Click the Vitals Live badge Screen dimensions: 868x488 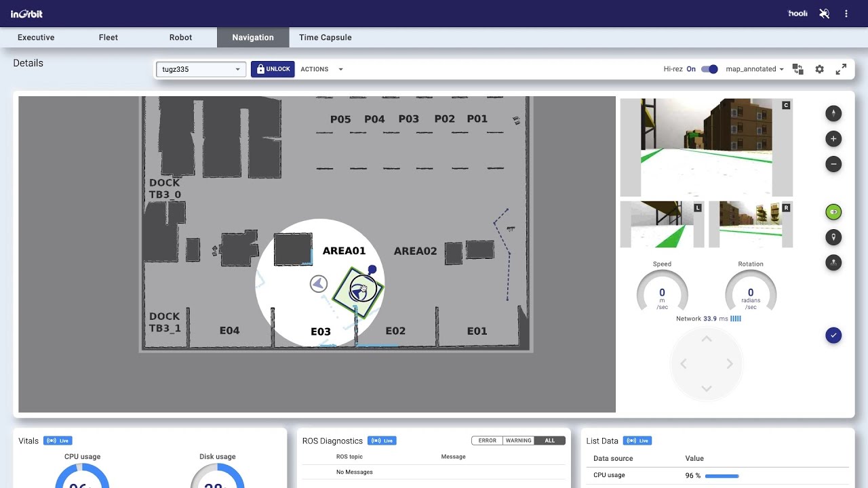(58, 441)
